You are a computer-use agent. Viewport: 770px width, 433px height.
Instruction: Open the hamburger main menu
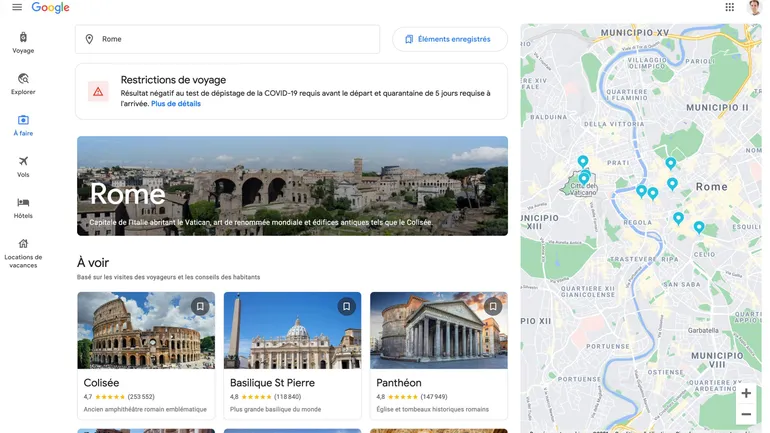[x=17, y=7]
